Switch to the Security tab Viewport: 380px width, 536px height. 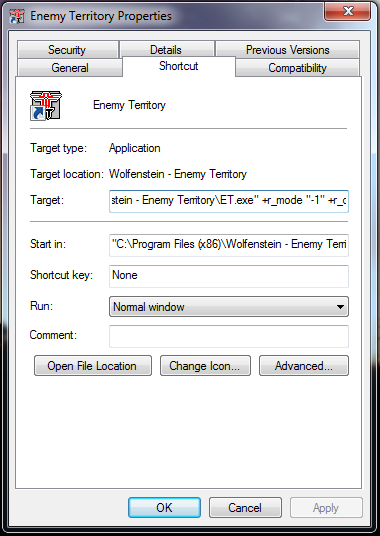[68, 50]
